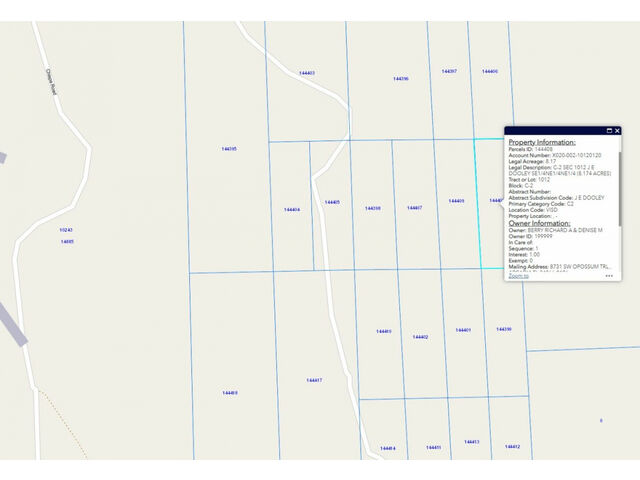The width and height of the screenshot is (640, 480).
Task: Close the Property Information popup
Action: 618,131
